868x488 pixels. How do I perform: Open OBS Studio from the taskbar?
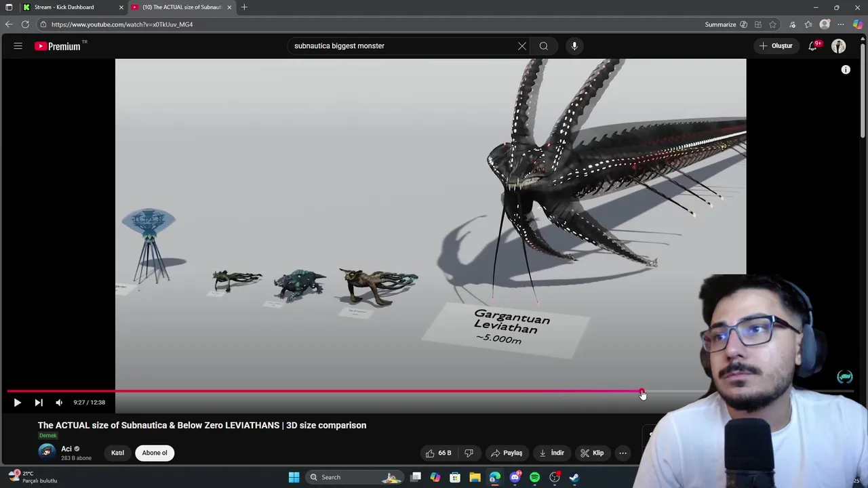point(555,477)
